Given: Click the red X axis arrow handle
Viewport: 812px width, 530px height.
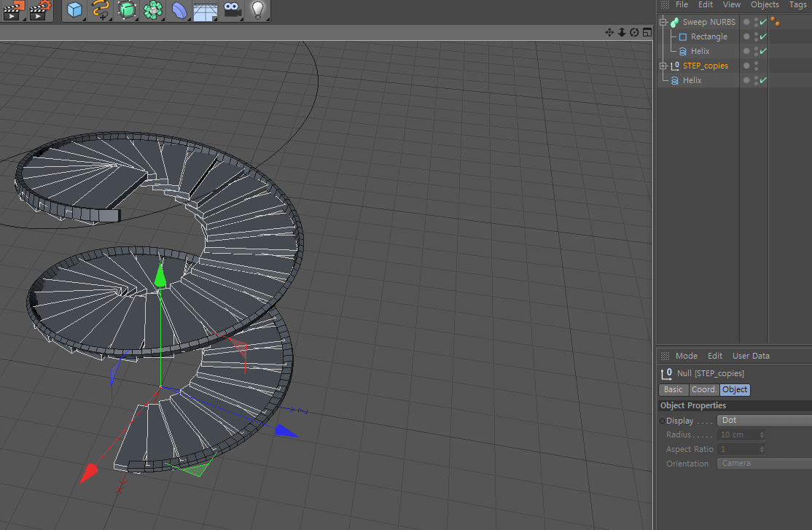Looking at the screenshot, I should coord(89,472).
